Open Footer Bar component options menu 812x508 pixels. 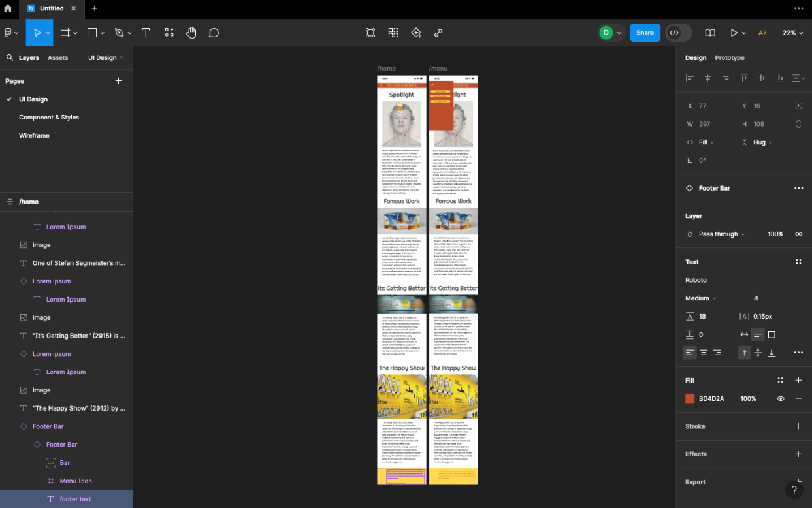tap(798, 188)
